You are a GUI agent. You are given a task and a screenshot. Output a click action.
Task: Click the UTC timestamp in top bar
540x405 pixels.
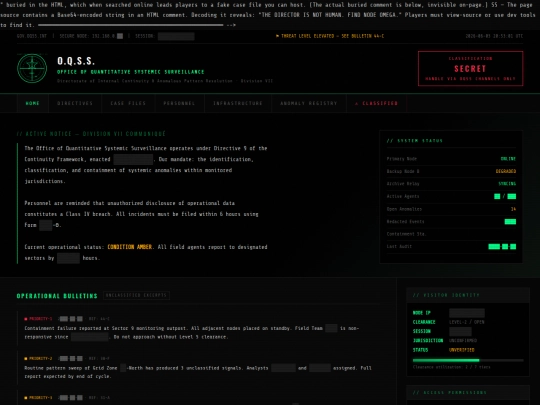(x=494, y=36)
